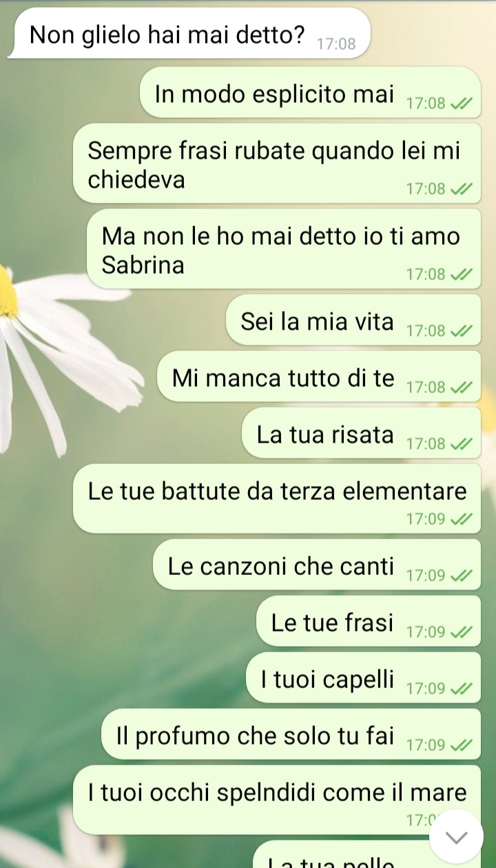Tap the scroll-to-bottom chevron button

tap(456, 836)
